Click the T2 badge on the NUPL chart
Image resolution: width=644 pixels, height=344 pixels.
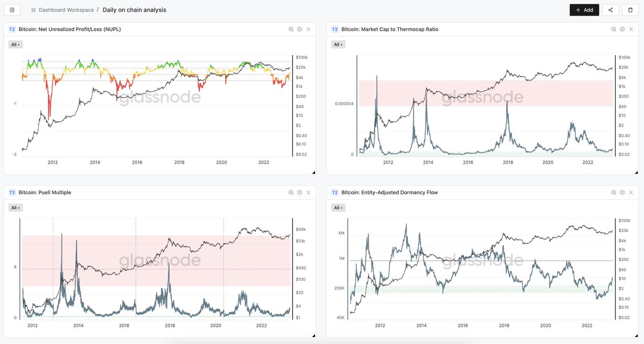[x=11, y=29]
